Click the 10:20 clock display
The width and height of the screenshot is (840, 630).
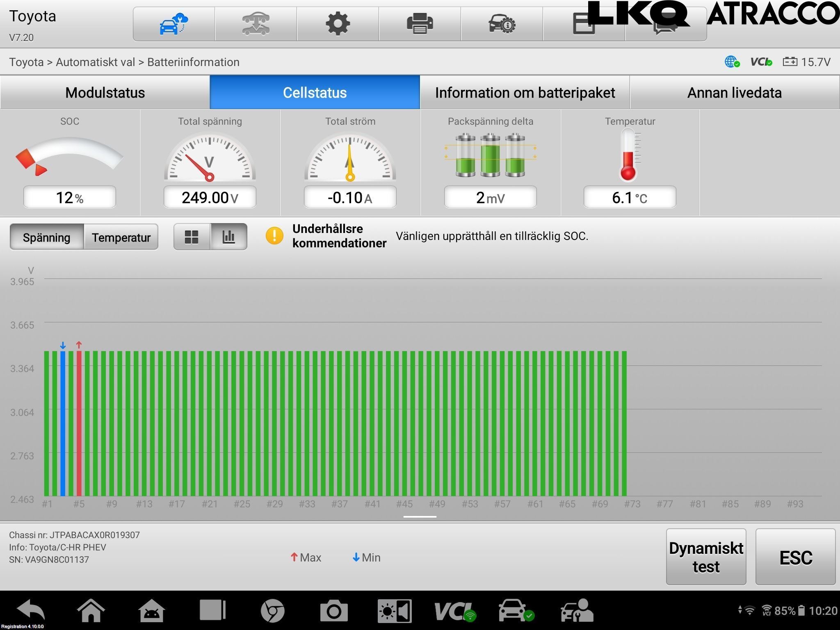click(x=823, y=611)
